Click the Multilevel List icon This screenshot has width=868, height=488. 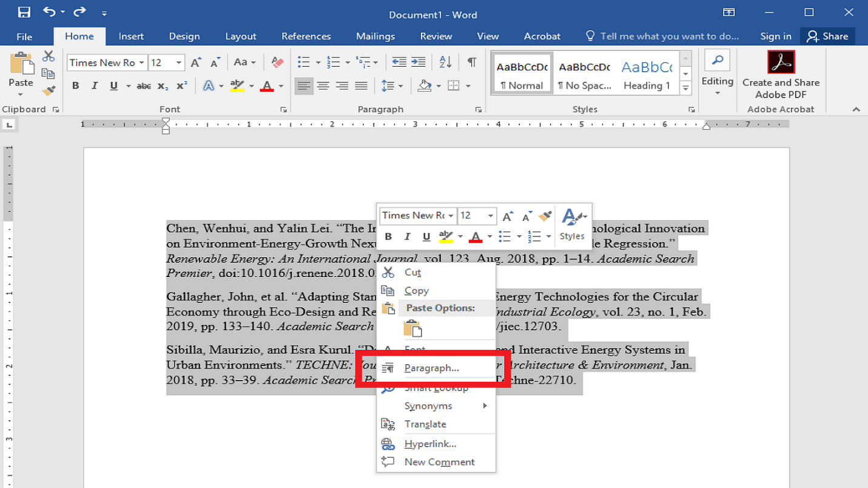point(363,62)
